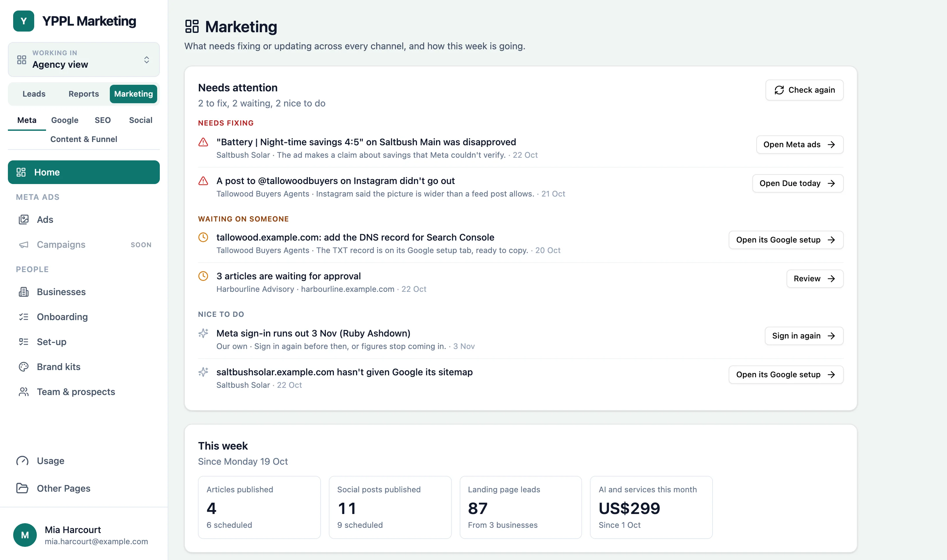
Task: Switch to the Leads section
Action: pos(34,94)
